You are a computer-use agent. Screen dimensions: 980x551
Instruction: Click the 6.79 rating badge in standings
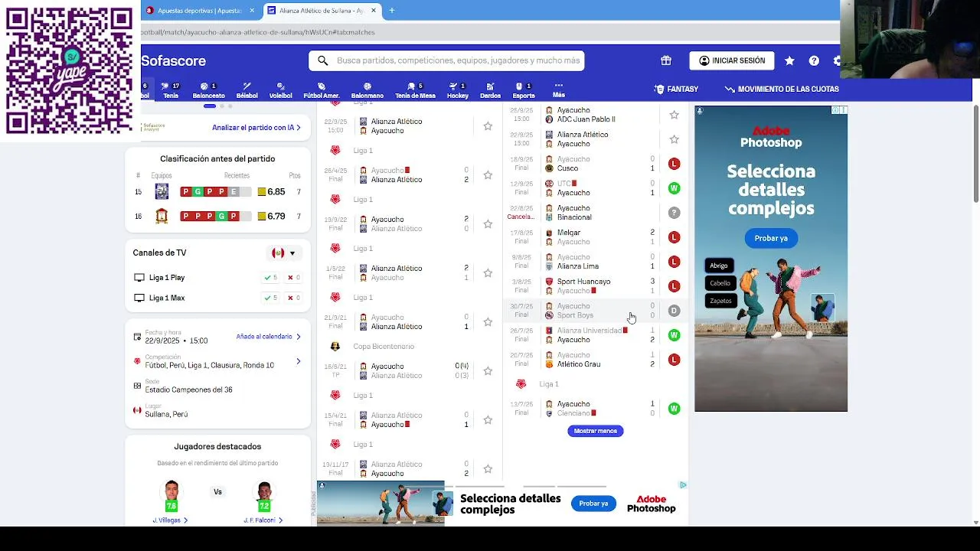coord(272,217)
